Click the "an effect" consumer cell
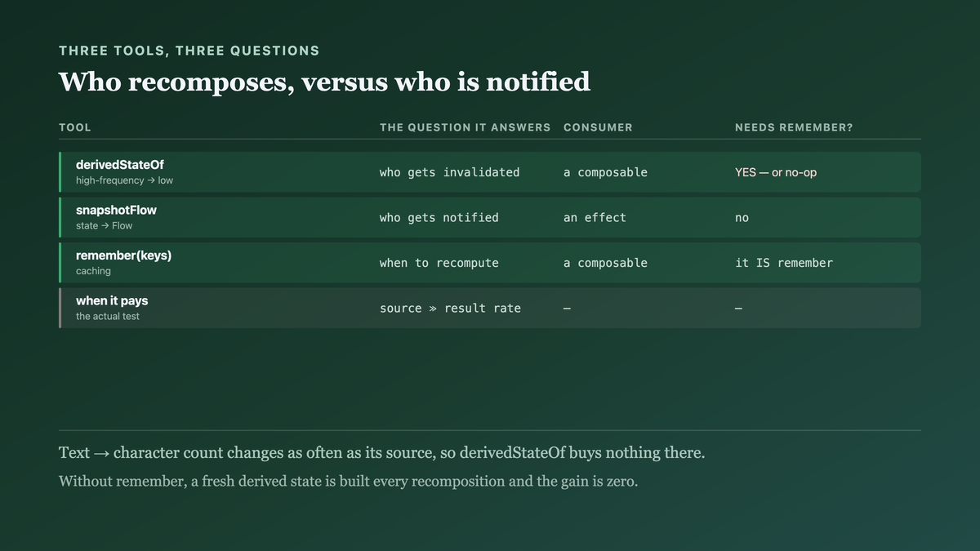This screenshot has width=980, height=551. pyautogui.click(x=595, y=217)
